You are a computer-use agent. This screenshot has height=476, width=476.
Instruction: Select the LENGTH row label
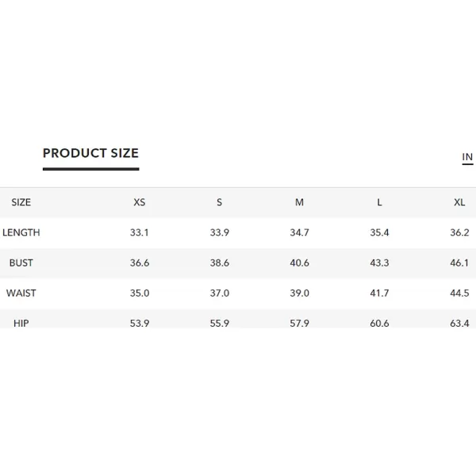point(21,232)
